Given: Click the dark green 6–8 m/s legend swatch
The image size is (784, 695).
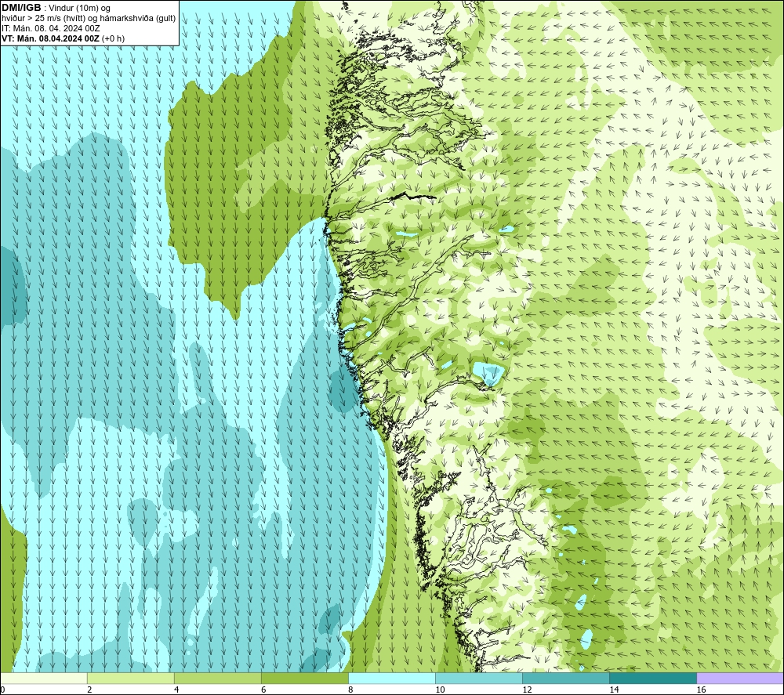Looking at the screenshot, I should pyautogui.click(x=305, y=678).
